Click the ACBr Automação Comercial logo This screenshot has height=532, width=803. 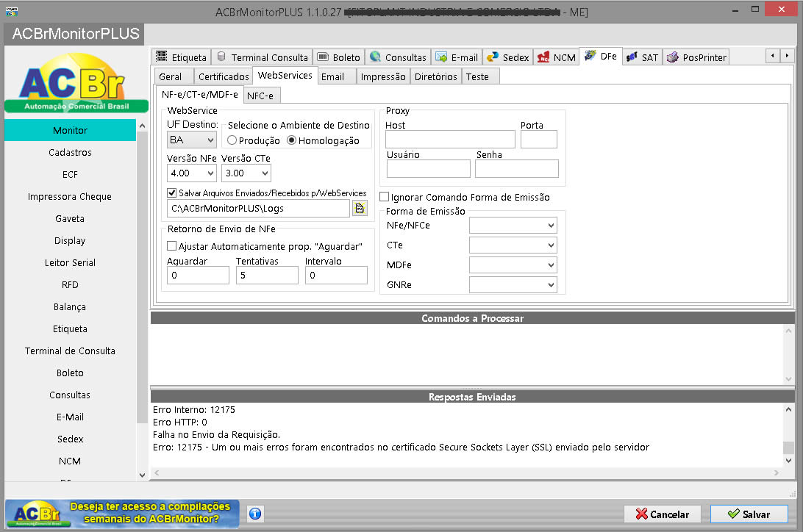[76, 83]
